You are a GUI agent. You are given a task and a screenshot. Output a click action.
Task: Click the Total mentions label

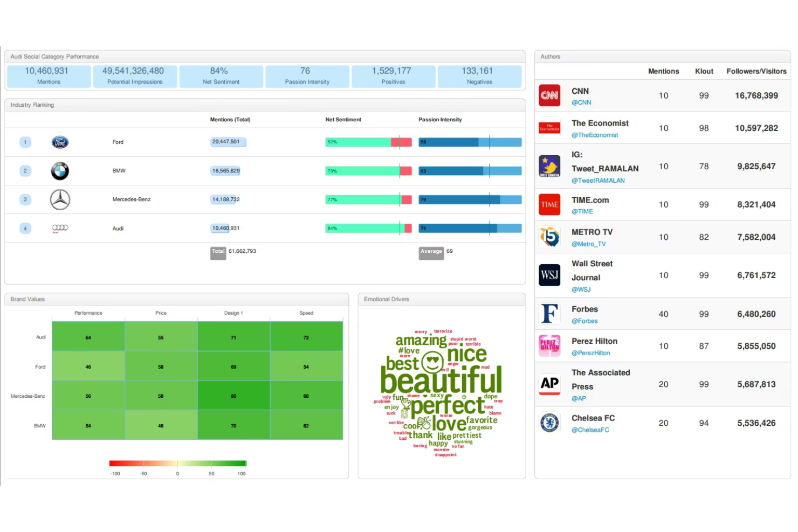pos(218,253)
